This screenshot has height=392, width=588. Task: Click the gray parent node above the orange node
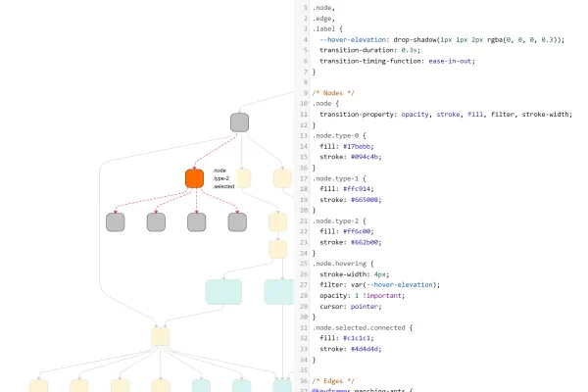240,122
